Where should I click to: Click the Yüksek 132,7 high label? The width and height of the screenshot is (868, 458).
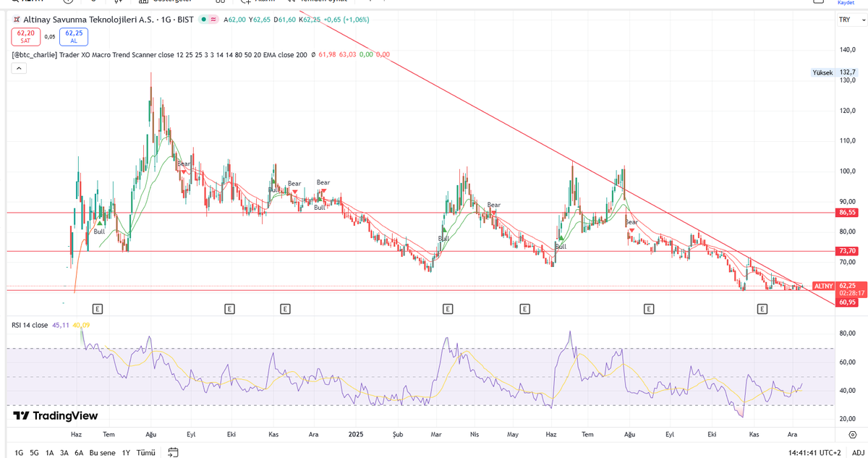835,72
